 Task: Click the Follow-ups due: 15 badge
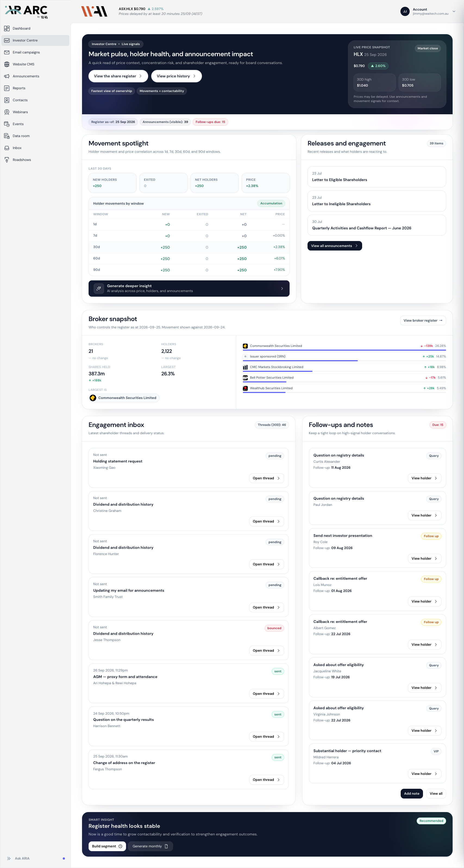(210, 122)
